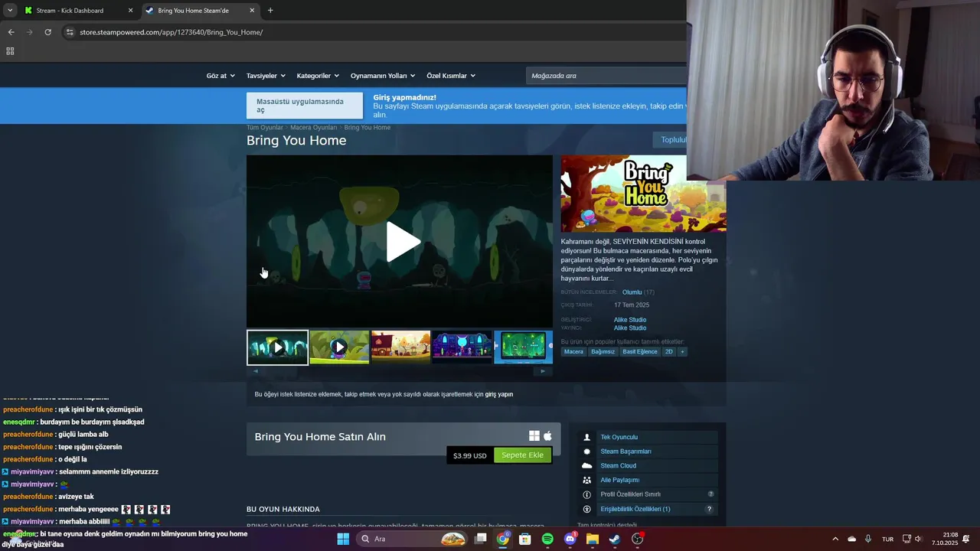The height and width of the screenshot is (551, 980).
Task: Open Erişilebilirlik Özellikleri (1) link
Action: [635, 509]
